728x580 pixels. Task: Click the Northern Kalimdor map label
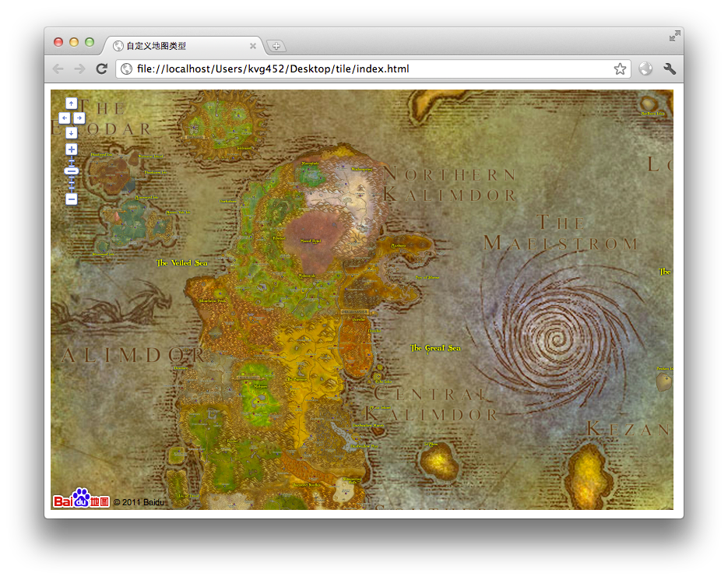[449, 185]
